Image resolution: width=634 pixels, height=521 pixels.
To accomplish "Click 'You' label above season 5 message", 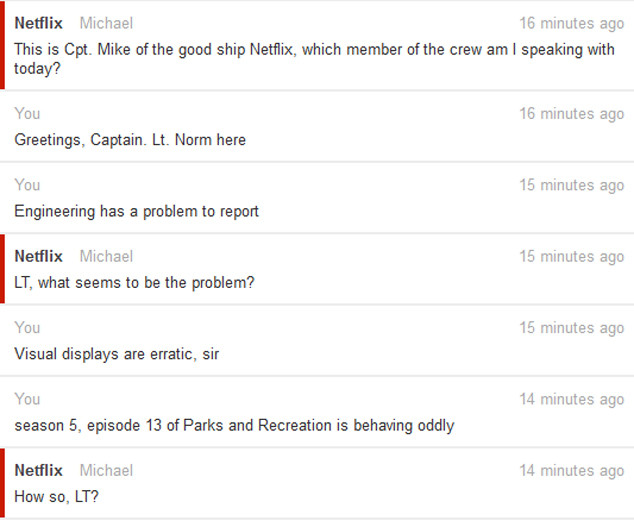I will pos(27,399).
